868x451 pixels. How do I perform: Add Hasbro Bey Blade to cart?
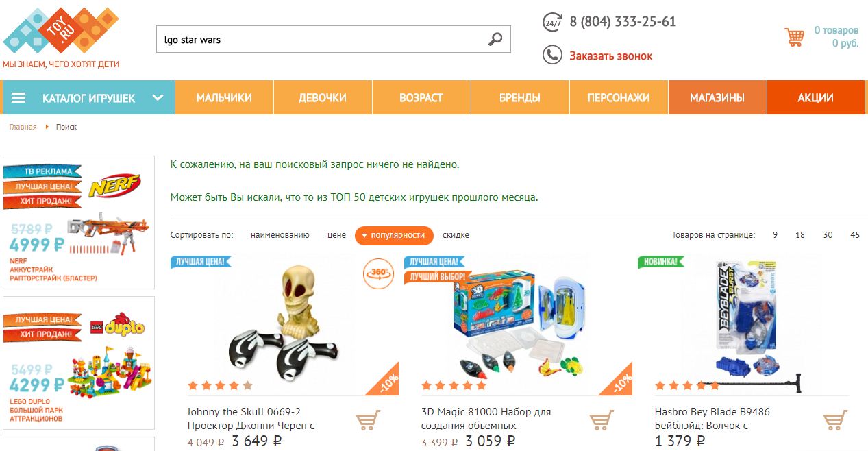835,420
